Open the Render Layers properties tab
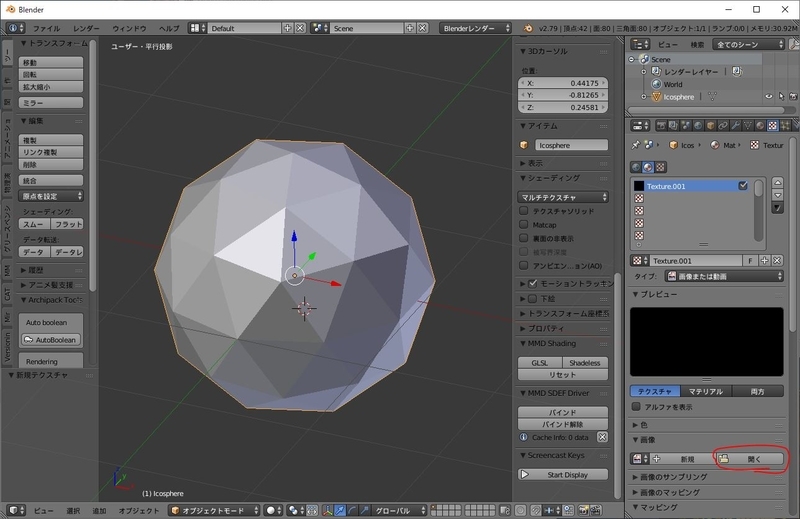 click(673, 126)
